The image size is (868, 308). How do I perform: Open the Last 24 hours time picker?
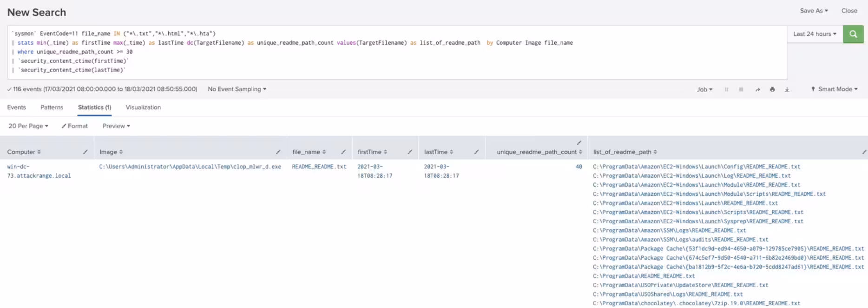815,34
